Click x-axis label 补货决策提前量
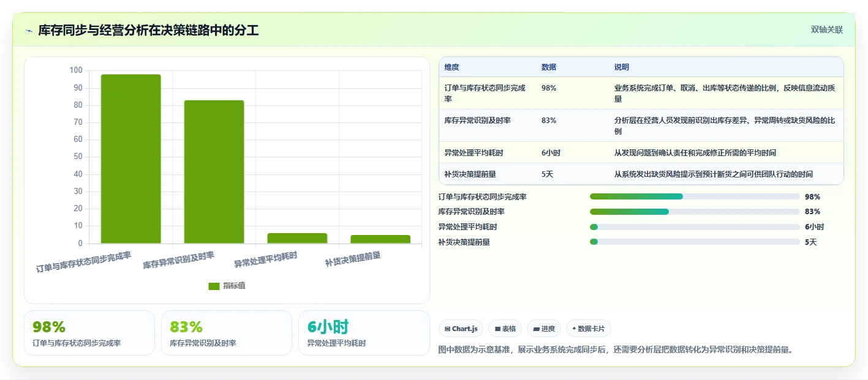The width and height of the screenshot is (868, 380). click(353, 259)
